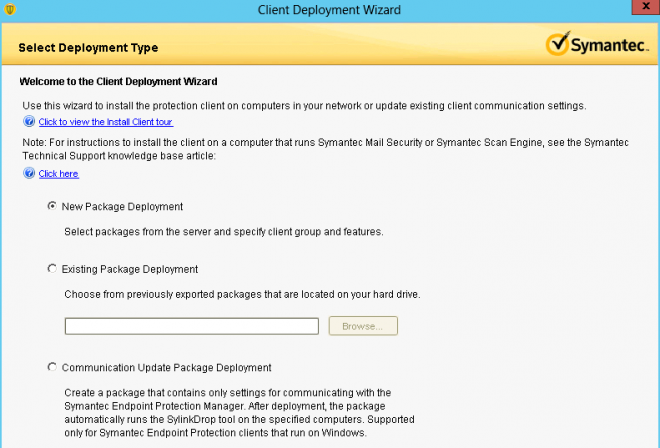Select New Package Deployment radio button

pos(52,206)
